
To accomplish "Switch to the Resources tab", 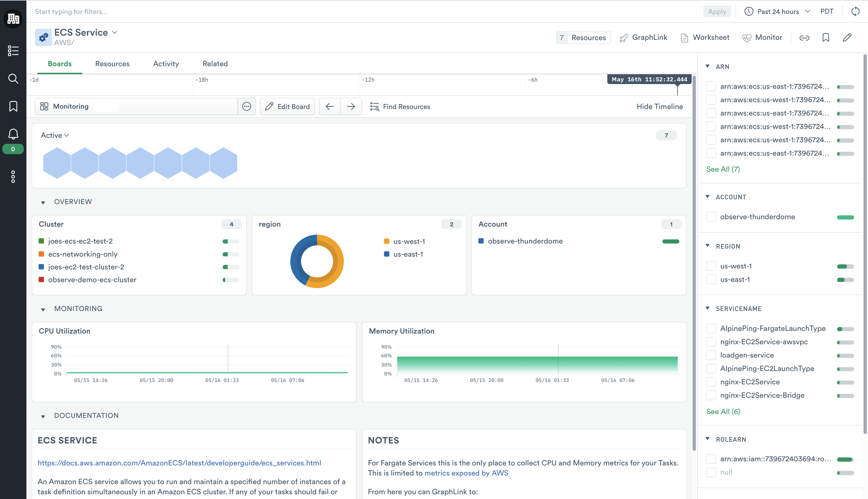I will [x=112, y=63].
